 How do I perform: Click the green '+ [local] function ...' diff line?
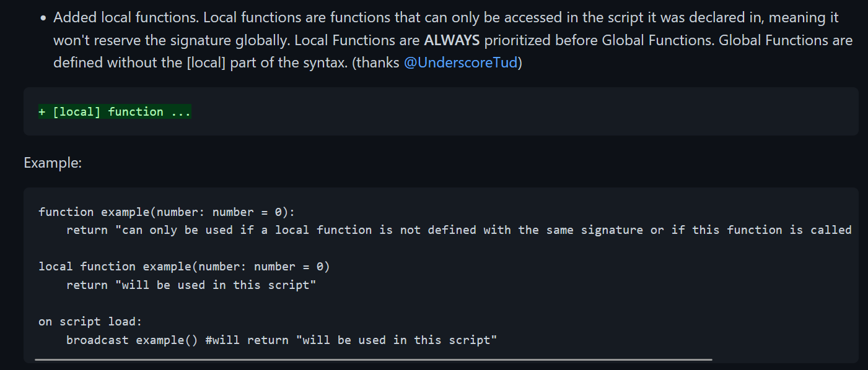[115, 112]
